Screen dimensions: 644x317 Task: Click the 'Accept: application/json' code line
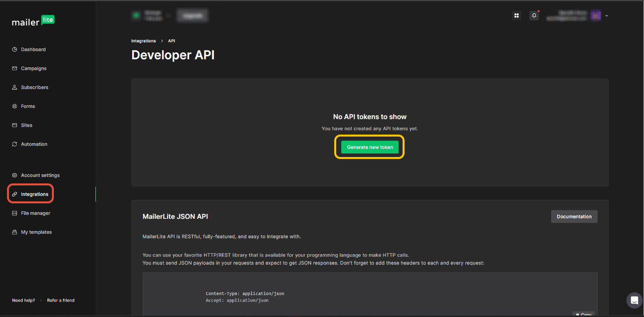[237, 301]
